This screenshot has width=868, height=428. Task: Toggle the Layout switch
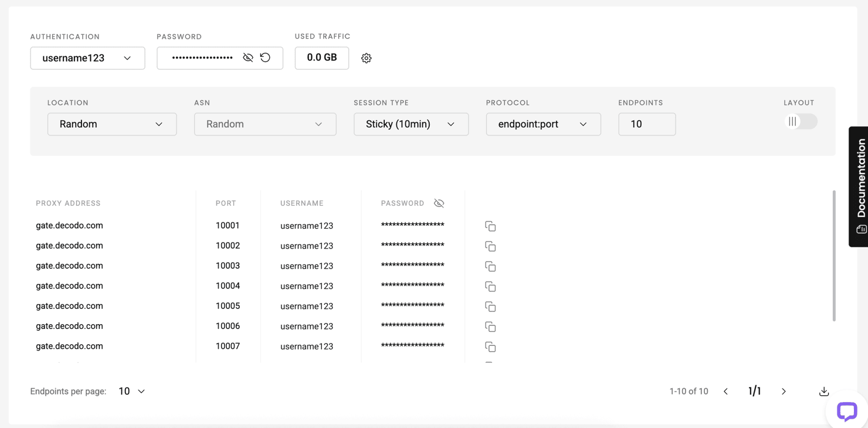coord(801,121)
